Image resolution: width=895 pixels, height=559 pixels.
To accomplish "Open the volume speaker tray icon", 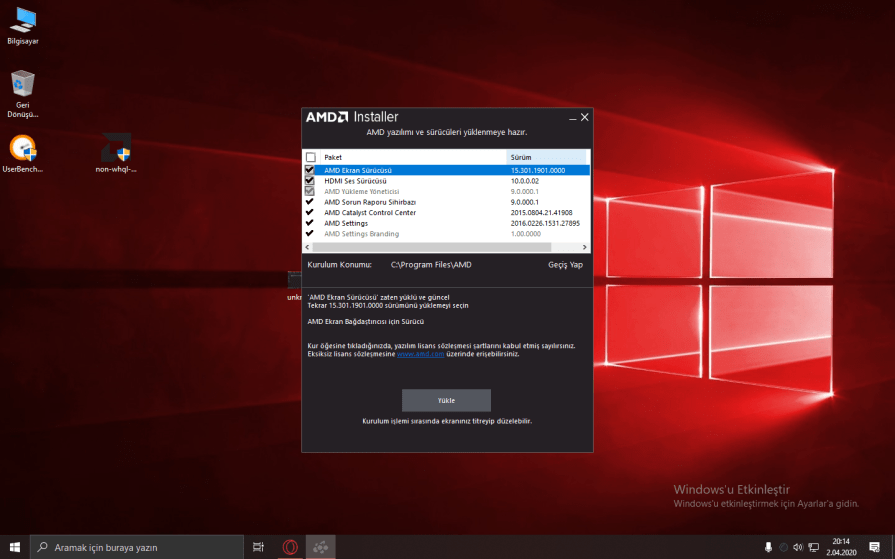I will point(798,547).
